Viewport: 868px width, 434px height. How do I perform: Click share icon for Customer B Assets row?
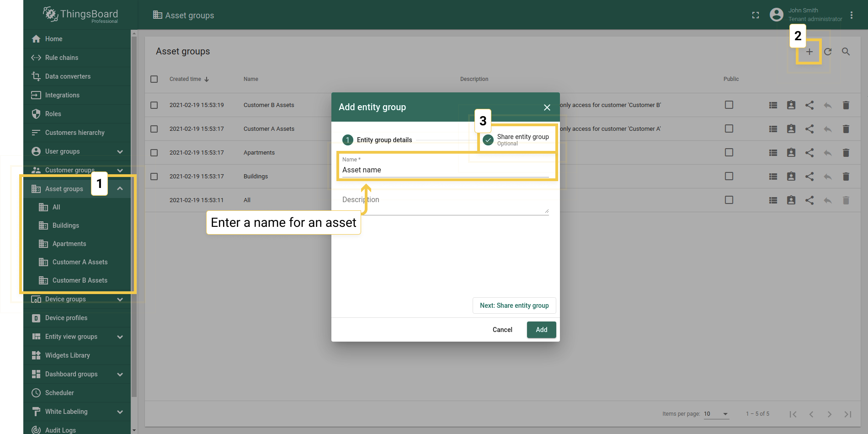pos(809,105)
